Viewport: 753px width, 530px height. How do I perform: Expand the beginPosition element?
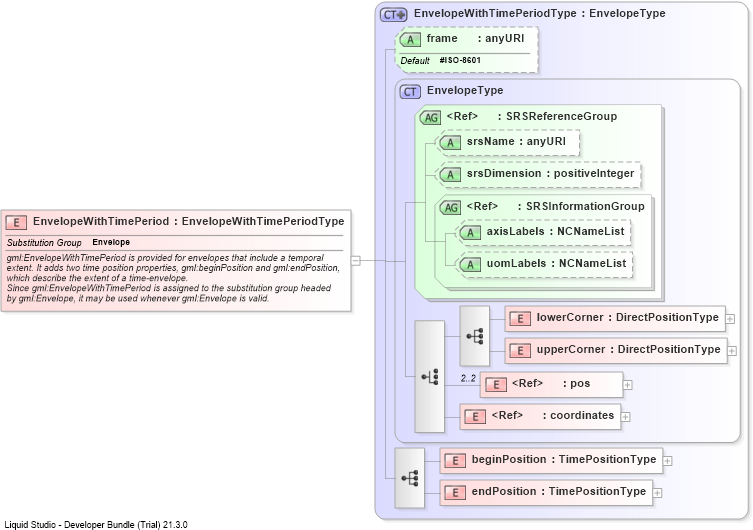668,461
